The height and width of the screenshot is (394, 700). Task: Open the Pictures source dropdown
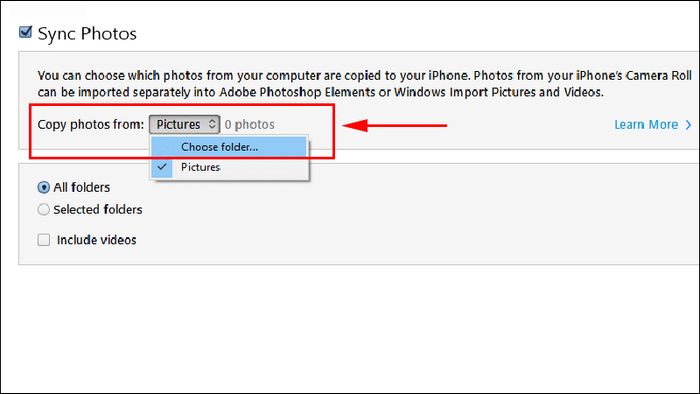(184, 124)
